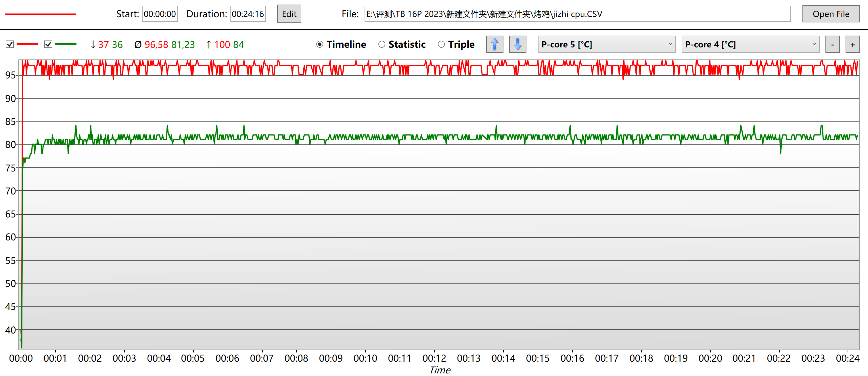Viewport: 868px width, 376px height.
Task: Click the Edit button
Action: tap(289, 14)
